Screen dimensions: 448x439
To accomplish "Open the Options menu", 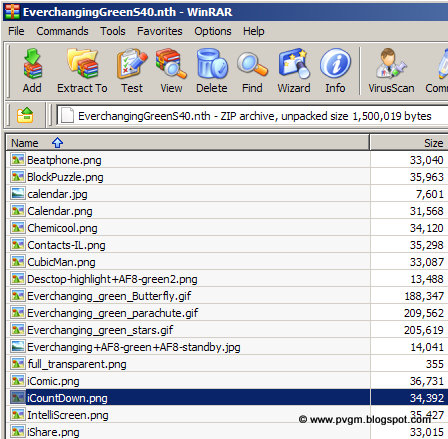I will point(213,31).
